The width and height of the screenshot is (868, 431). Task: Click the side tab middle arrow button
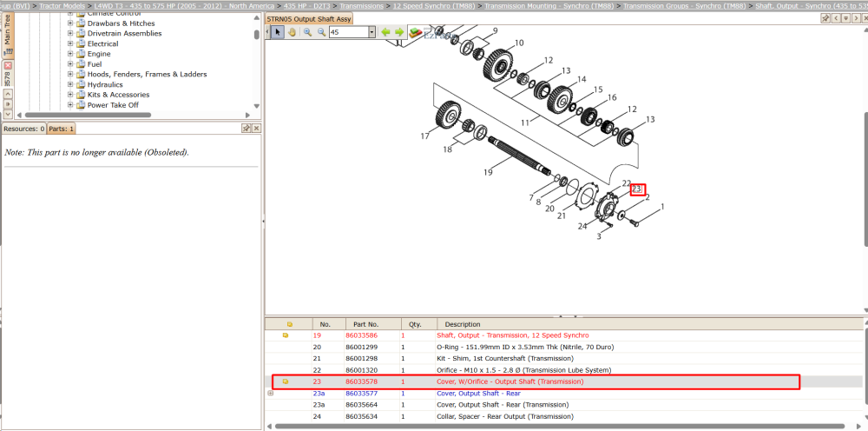[8, 103]
